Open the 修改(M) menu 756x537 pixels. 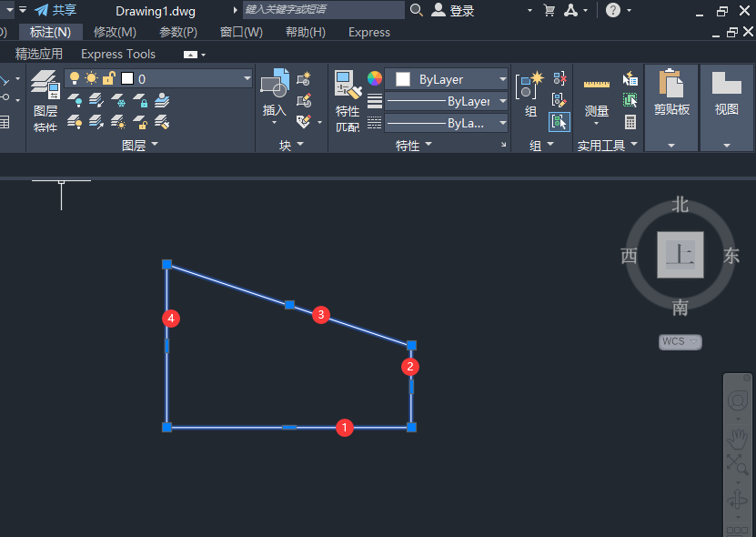(115, 33)
